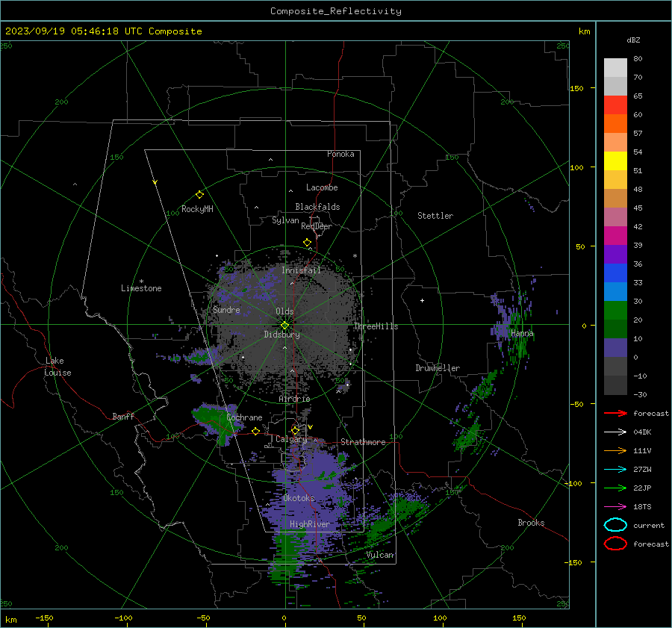Viewport: 672px width, 628px height.
Task: Pick the purple swatch between 39 and 36
Action: tap(615, 255)
